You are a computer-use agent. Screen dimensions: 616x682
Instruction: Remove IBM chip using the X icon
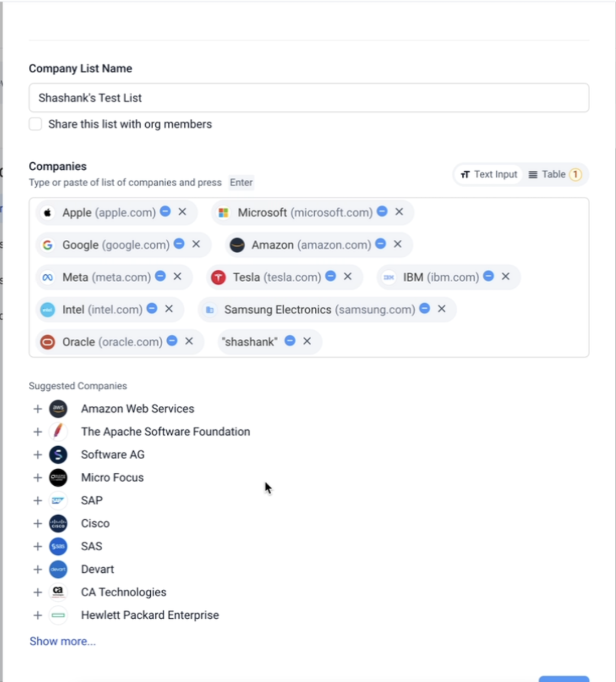point(506,276)
